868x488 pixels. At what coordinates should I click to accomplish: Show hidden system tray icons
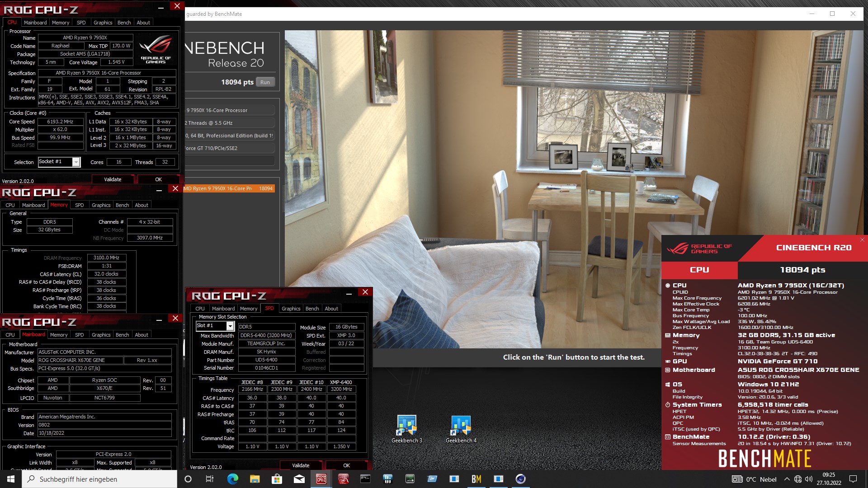(x=787, y=479)
